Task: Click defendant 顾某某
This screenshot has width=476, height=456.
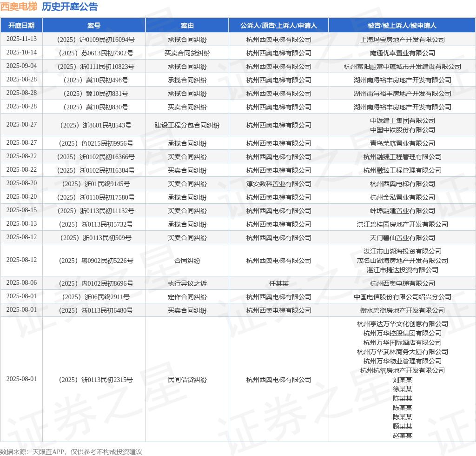Action: point(402,427)
